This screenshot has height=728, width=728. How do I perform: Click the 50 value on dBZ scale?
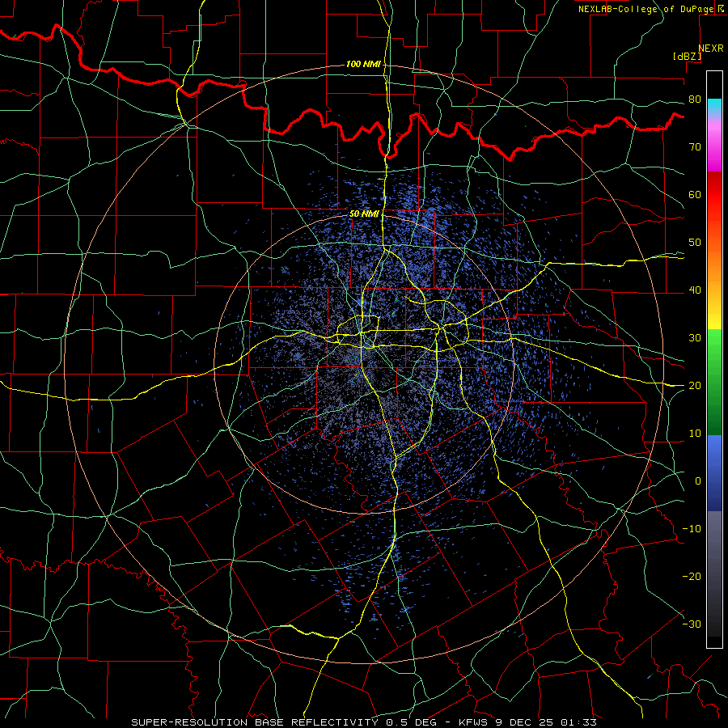695,243
